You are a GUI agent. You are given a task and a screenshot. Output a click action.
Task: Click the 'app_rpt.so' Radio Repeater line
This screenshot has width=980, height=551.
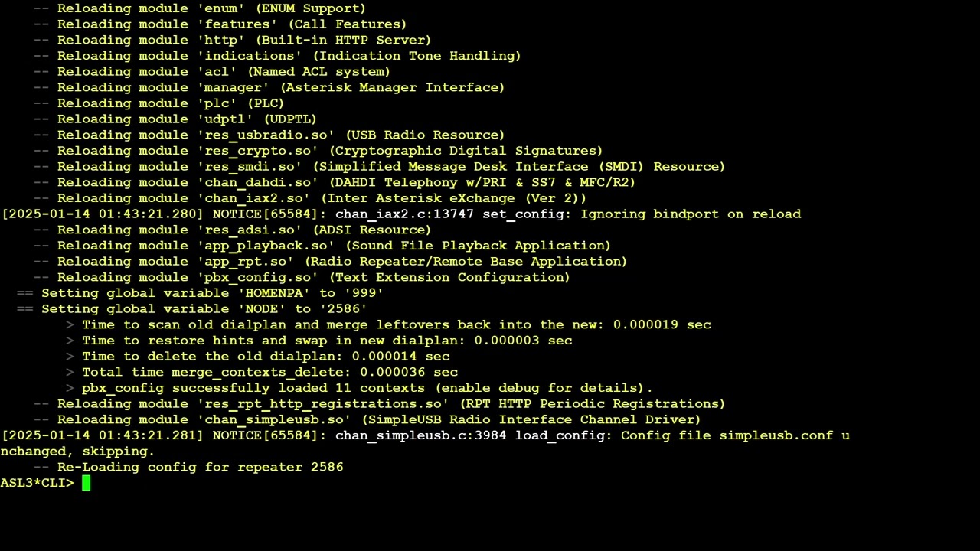[330, 262]
